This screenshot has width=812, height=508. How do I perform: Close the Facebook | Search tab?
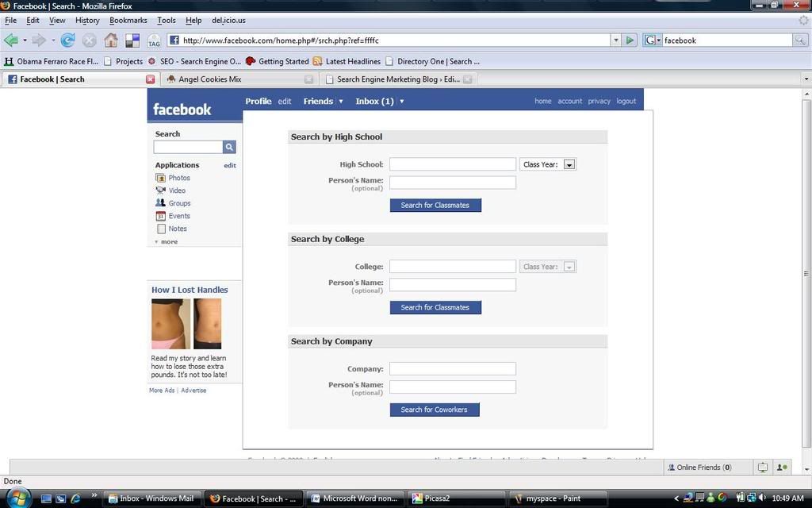click(150, 79)
